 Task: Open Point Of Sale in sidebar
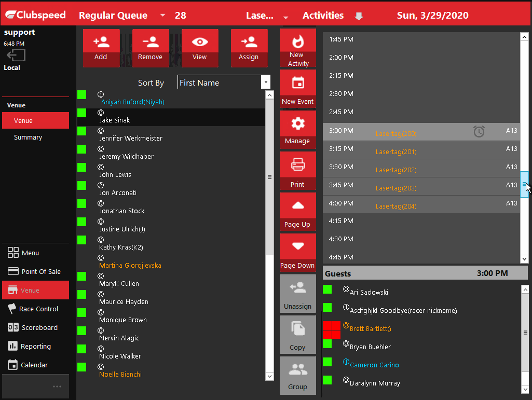[35, 271]
